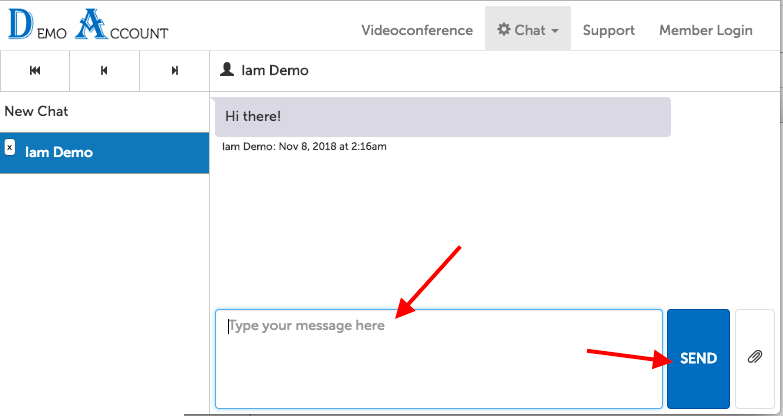
Task: Jump to first with the skip-back icon
Action: (x=35, y=71)
